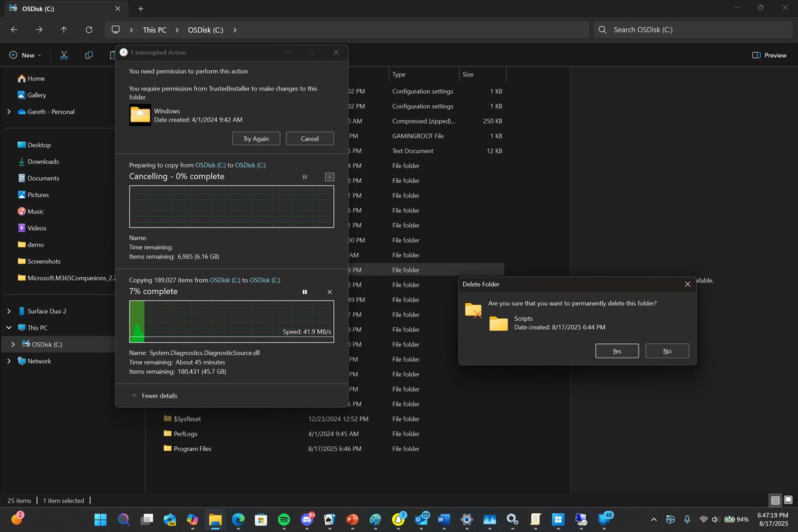This screenshot has height=532, width=798.
Task: Click the Cut scissors icon
Action: click(64, 55)
